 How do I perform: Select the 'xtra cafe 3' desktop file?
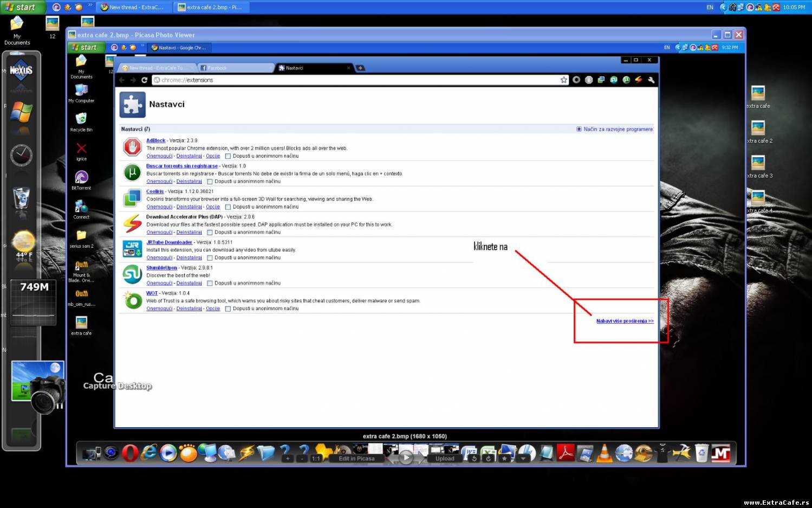click(x=758, y=168)
